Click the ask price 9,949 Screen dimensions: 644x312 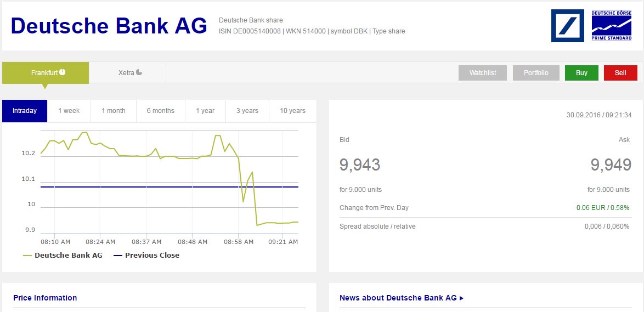point(611,164)
